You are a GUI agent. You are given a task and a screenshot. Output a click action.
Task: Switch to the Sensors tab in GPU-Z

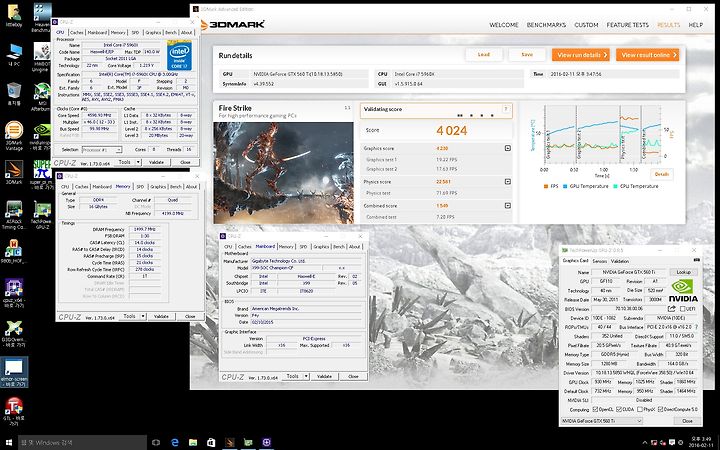(x=599, y=261)
